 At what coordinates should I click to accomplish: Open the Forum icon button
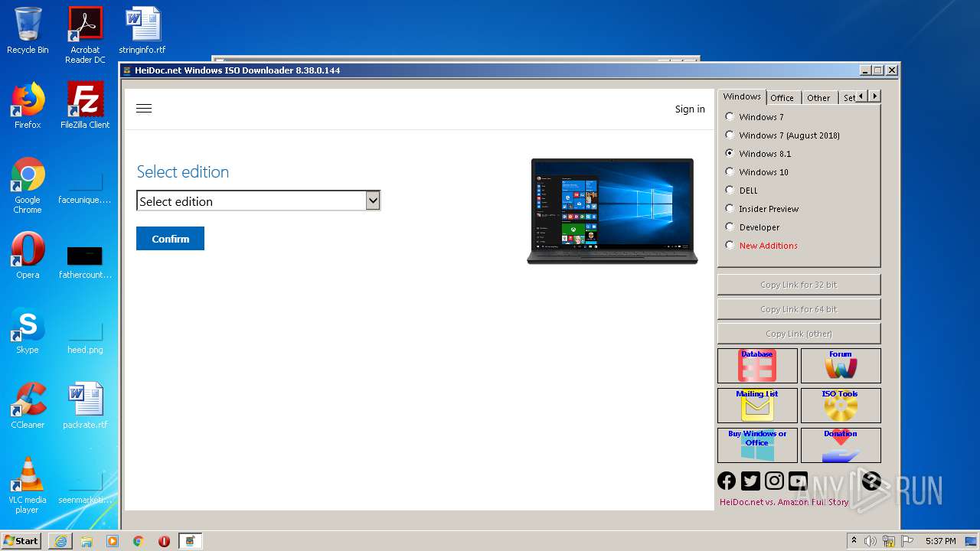pos(841,366)
